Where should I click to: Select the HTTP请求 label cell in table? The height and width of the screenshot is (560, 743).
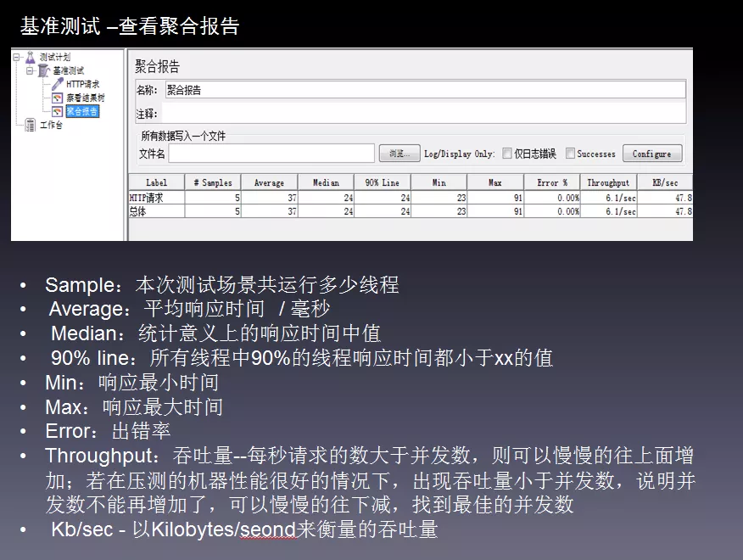click(x=156, y=198)
